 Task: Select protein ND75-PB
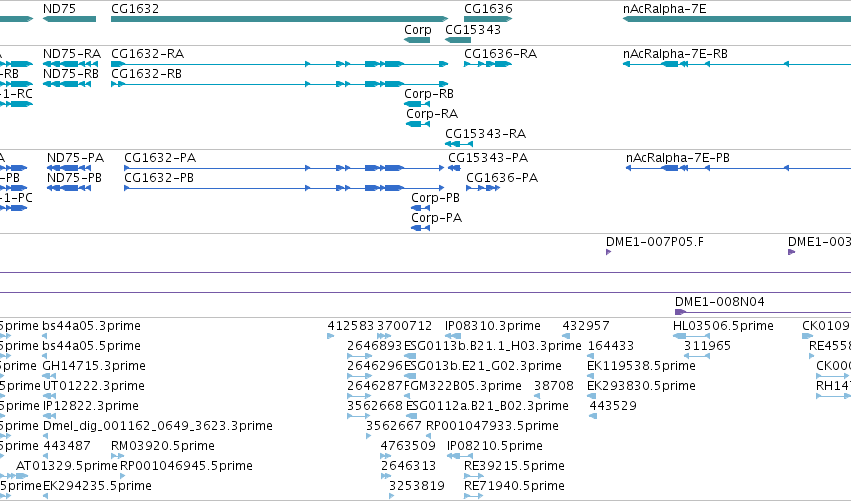(x=69, y=188)
